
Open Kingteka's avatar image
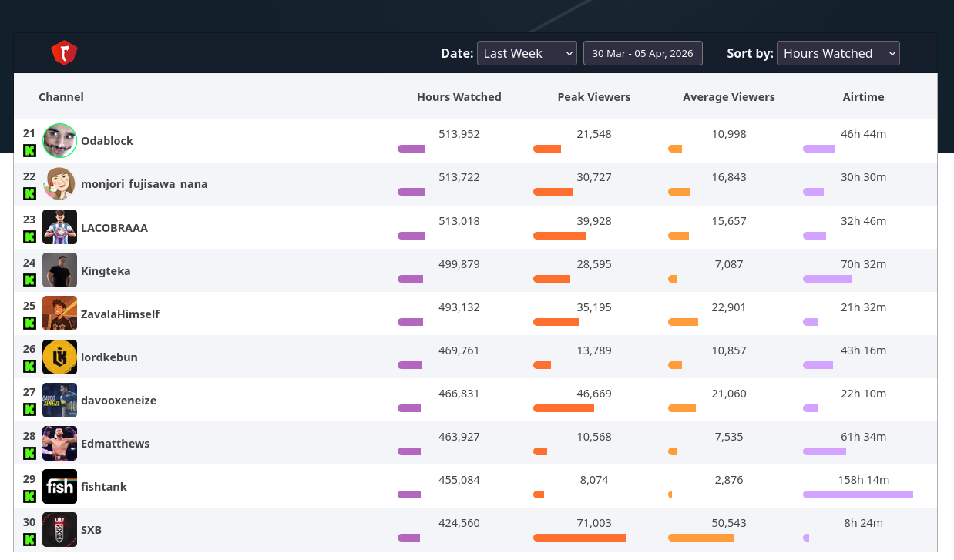pos(59,270)
